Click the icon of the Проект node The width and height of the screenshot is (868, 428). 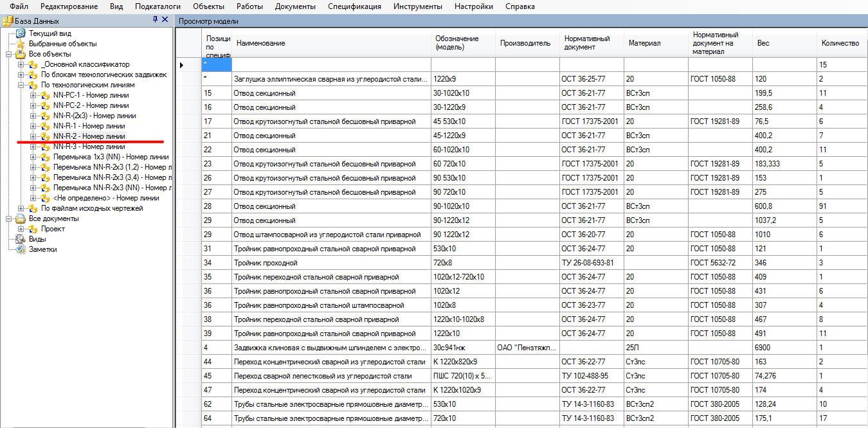point(33,229)
